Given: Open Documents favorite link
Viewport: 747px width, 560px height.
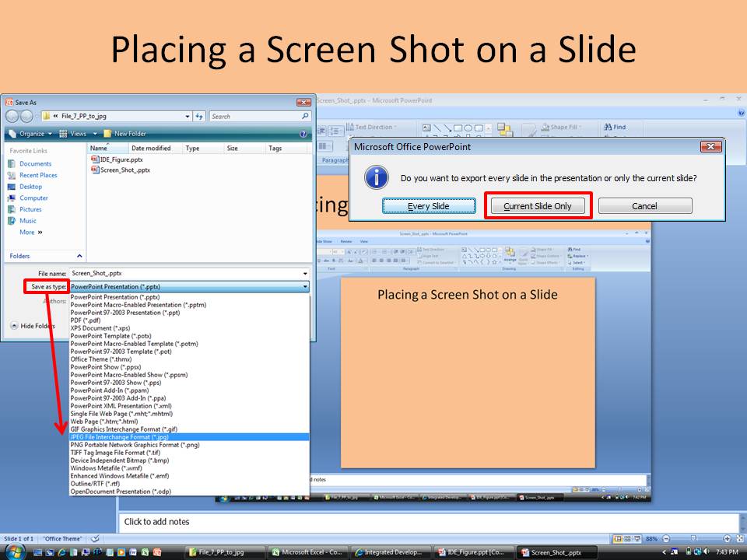Looking at the screenshot, I should [x=35, y=163].
